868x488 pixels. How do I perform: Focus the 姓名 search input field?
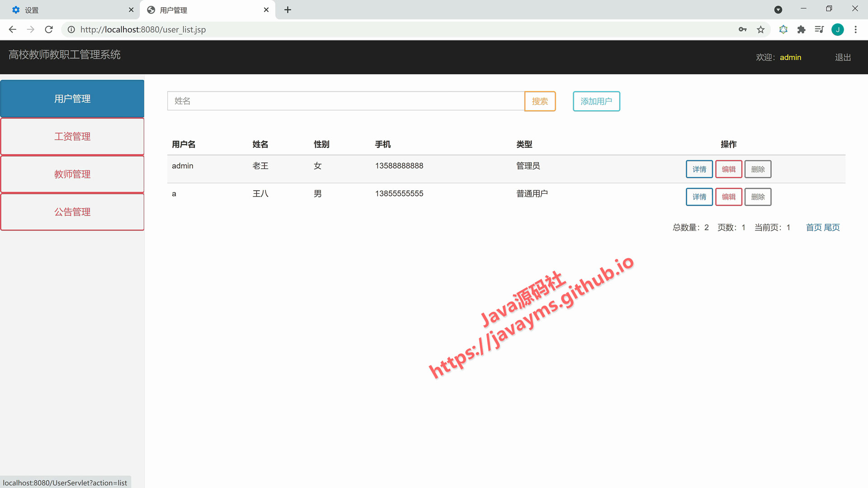click(x=346, y=101)
